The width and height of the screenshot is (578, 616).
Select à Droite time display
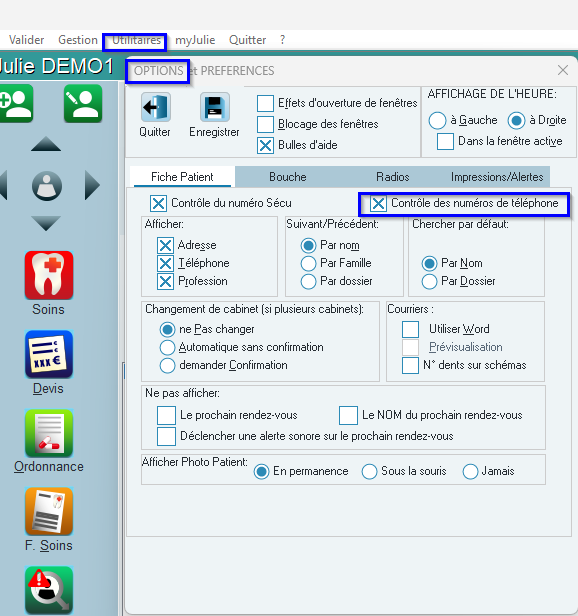pos(516,120)
